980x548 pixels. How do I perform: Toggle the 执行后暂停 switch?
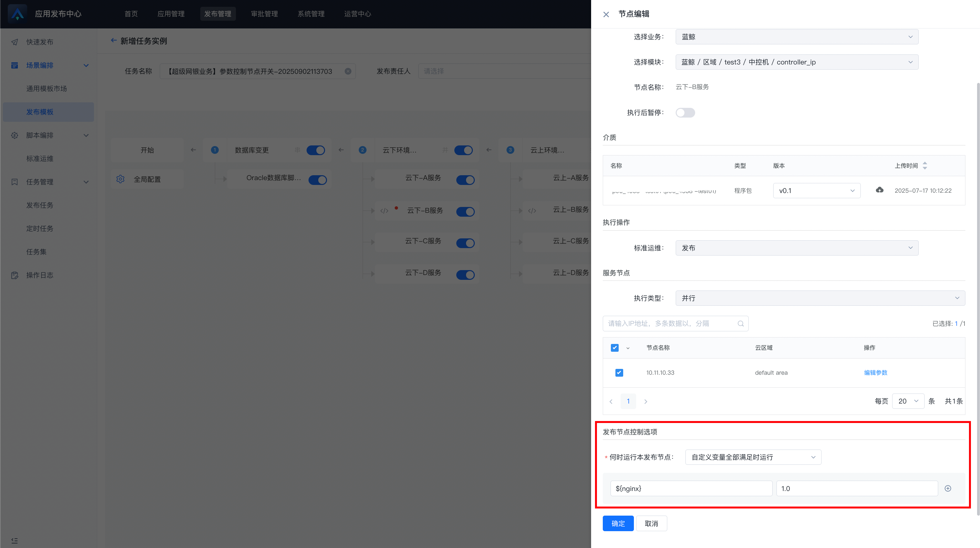pos(685,113)
